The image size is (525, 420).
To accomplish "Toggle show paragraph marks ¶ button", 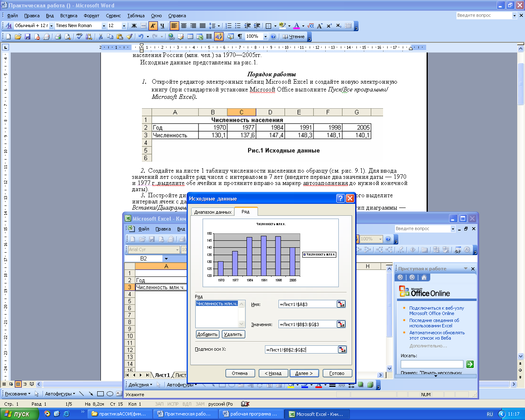I will [240, 37].
